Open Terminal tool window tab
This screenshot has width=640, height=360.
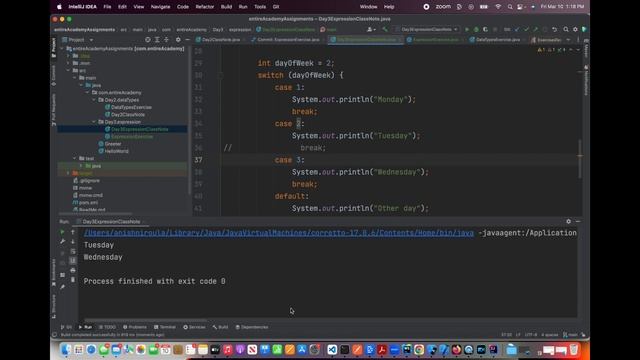click(x=165, y=327)
